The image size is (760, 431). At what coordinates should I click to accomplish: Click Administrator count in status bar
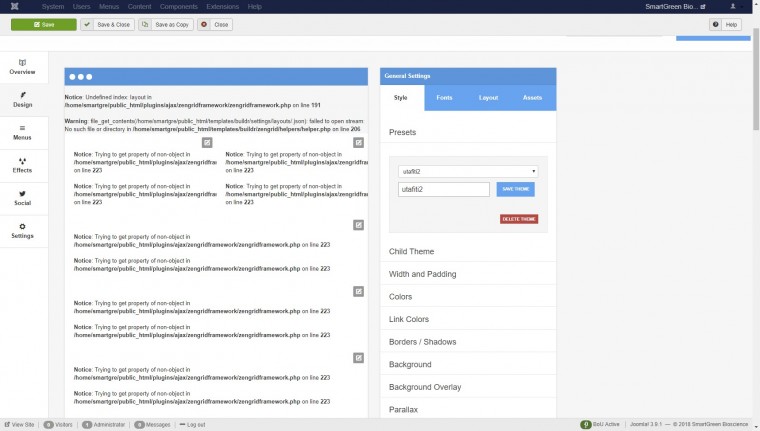[x=103, y=425]
